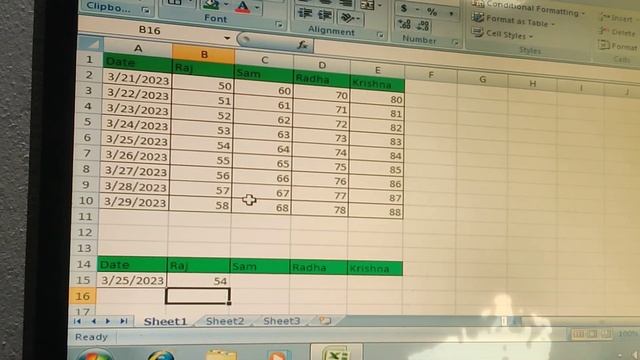640x360 pixels.
Task: Click the Excel taskbar icon
Action: [336, 353]
